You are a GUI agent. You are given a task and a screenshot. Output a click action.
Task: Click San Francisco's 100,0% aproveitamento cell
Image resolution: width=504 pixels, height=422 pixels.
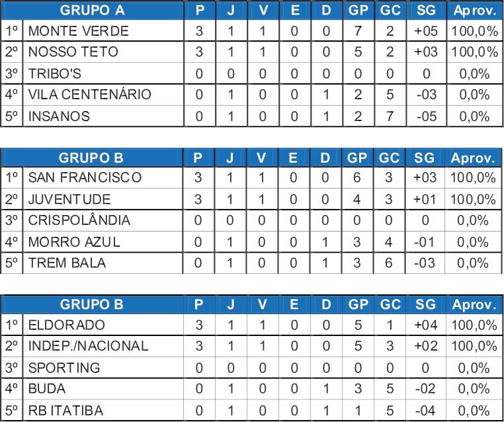point(473,177)
